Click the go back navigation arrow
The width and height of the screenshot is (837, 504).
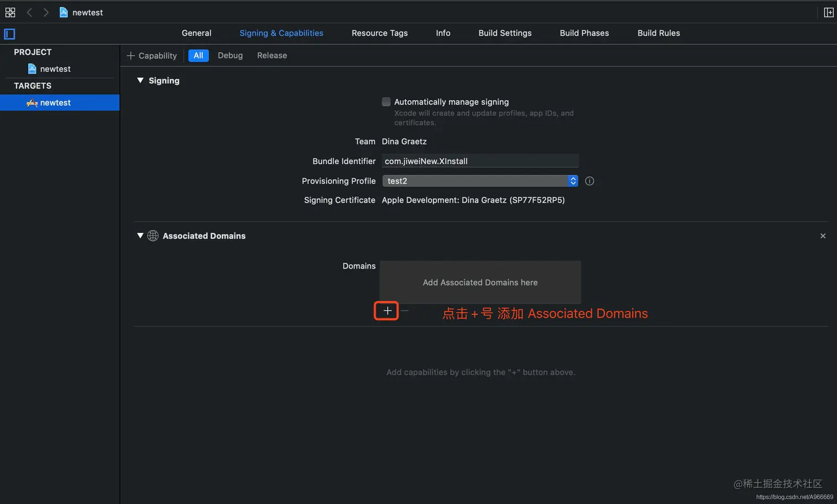point(29,12)
